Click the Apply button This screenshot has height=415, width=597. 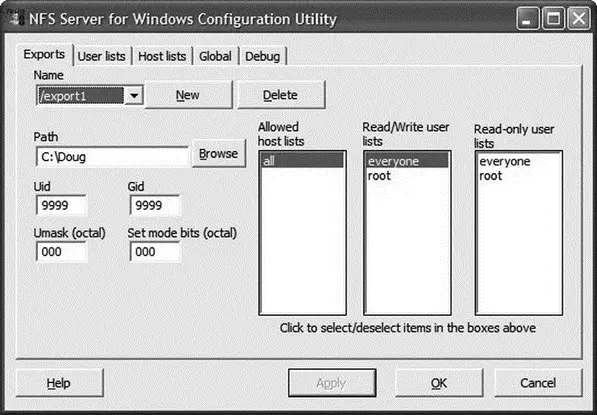[332, 383]
